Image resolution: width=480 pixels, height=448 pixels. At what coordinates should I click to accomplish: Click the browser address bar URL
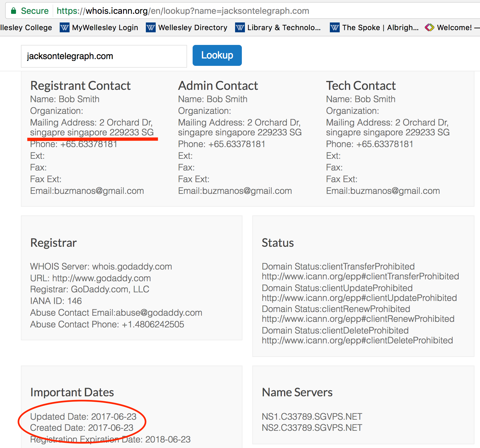(x=183, y=11)
